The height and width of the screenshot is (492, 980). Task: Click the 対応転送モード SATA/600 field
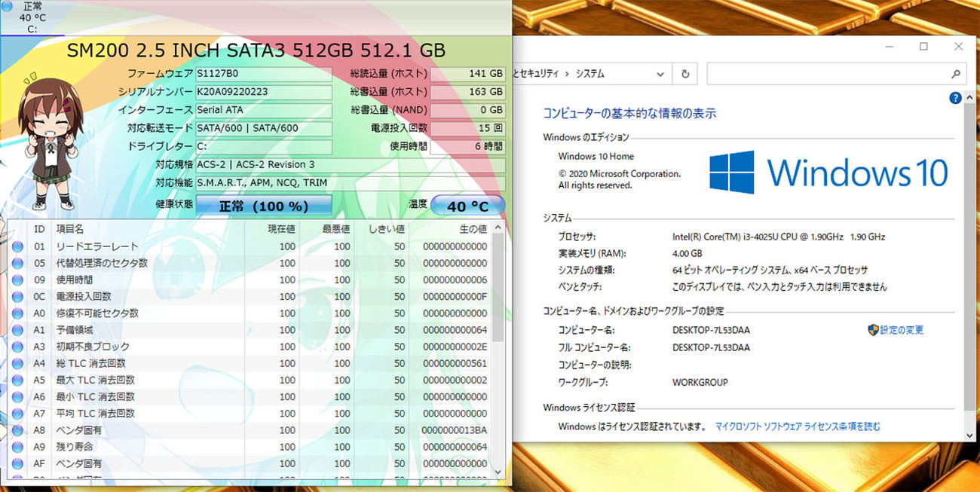pyautogui.click(x=264, y=128)
